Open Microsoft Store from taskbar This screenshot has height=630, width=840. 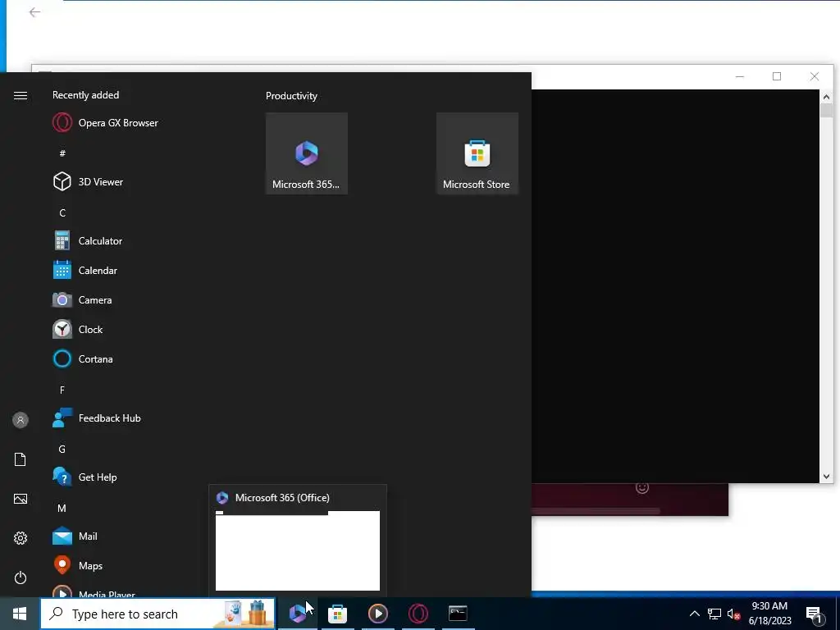[x=337, y=614]
